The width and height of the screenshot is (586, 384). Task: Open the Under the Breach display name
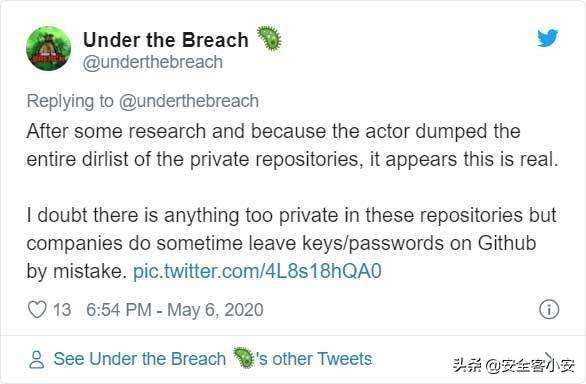166,40
